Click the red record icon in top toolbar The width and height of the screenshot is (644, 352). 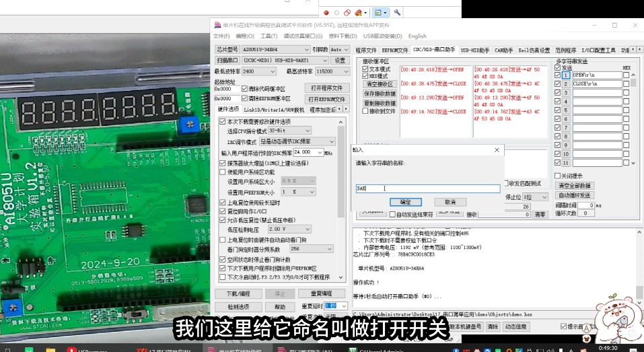pos(326,13)
